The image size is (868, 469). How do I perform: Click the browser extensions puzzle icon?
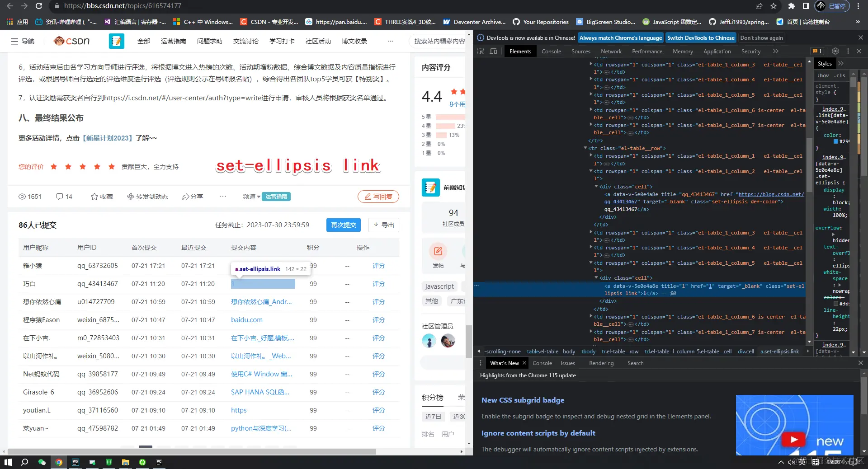[791, 6]
